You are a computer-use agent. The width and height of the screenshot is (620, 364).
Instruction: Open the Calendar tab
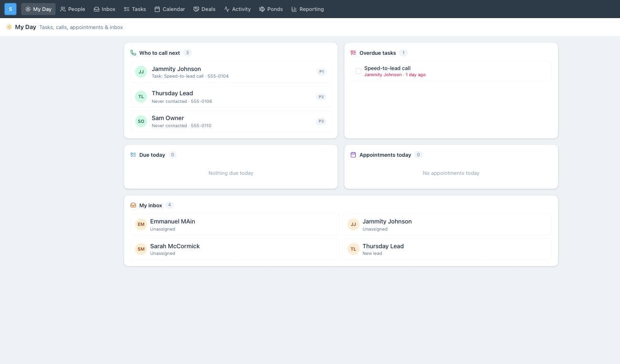170,9
